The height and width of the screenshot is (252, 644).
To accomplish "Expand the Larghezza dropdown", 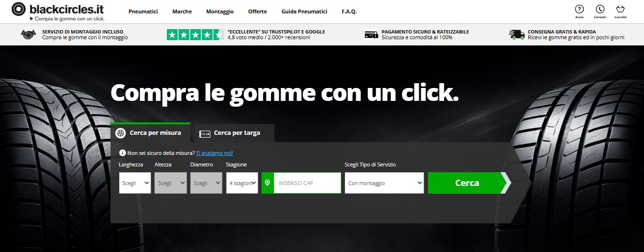I will pos(135,183).
